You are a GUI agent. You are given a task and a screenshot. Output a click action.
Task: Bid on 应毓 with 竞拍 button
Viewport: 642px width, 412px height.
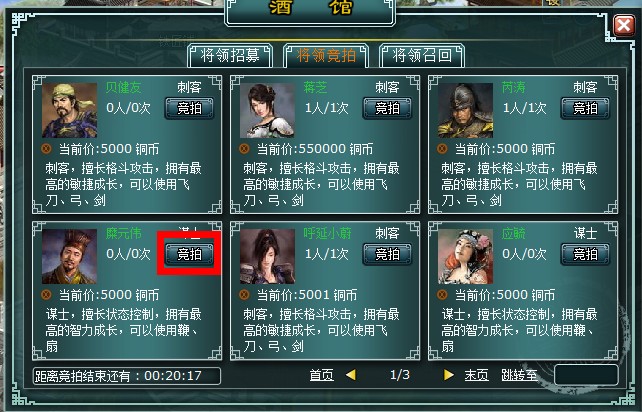(585, 254)
